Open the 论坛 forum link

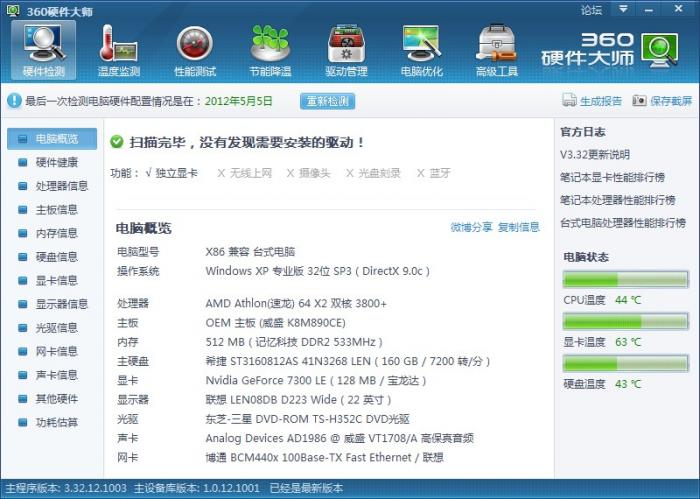tap(592, 10)
